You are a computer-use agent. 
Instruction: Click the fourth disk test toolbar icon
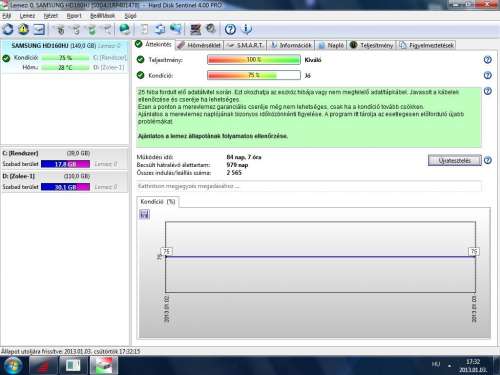(107, 30)
